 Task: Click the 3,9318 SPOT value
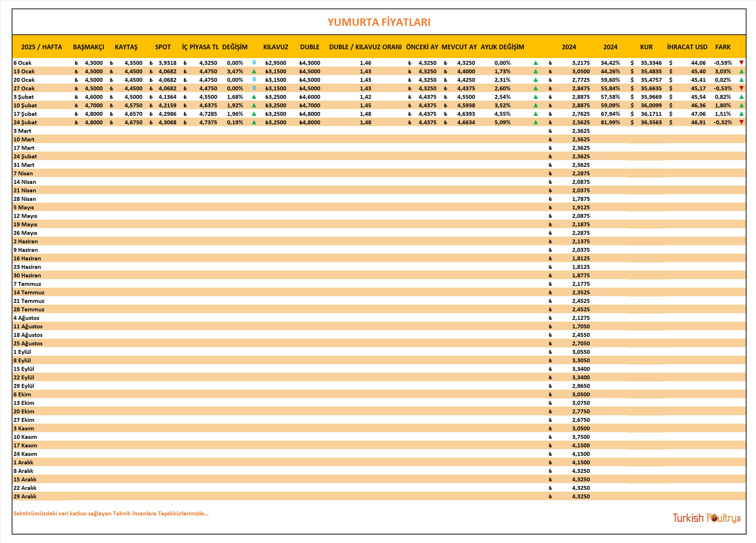(167, 63)
